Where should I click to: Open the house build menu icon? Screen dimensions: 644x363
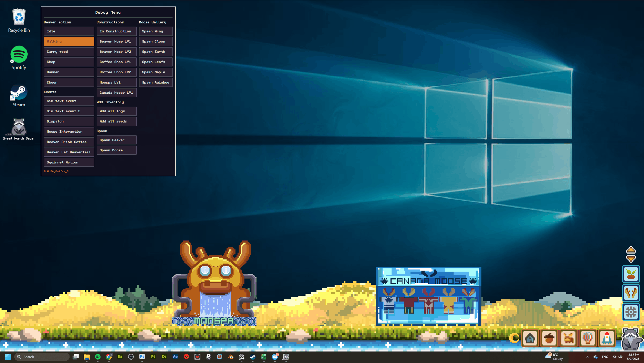point(530,338)
